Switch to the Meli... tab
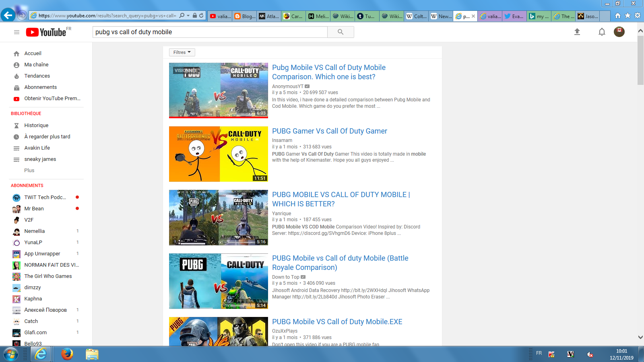The height and width of the screenshot is (362, 644). (x=318, y=16)
